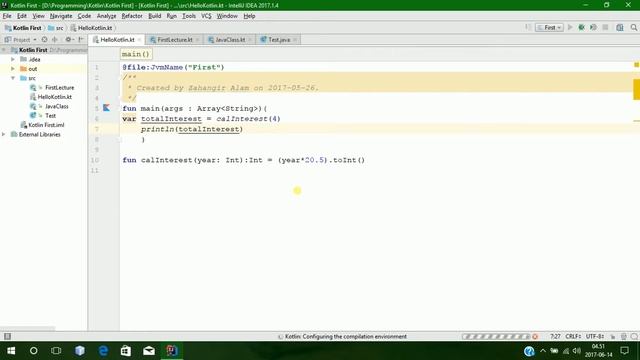This screenshot has width=640, height=360.
Task: Click the caret position 7:27 indicator
Action: pos(555,336)
